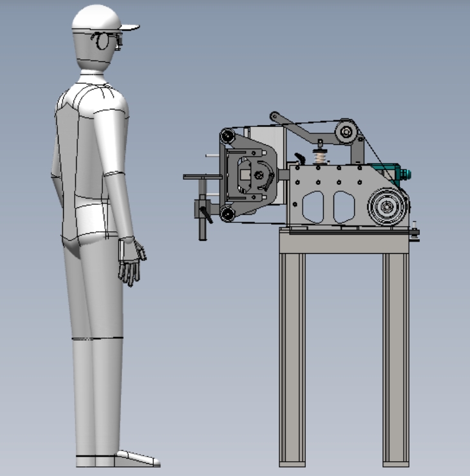
Task: Select the tension spring on top of frame
Action: (321, 157)
